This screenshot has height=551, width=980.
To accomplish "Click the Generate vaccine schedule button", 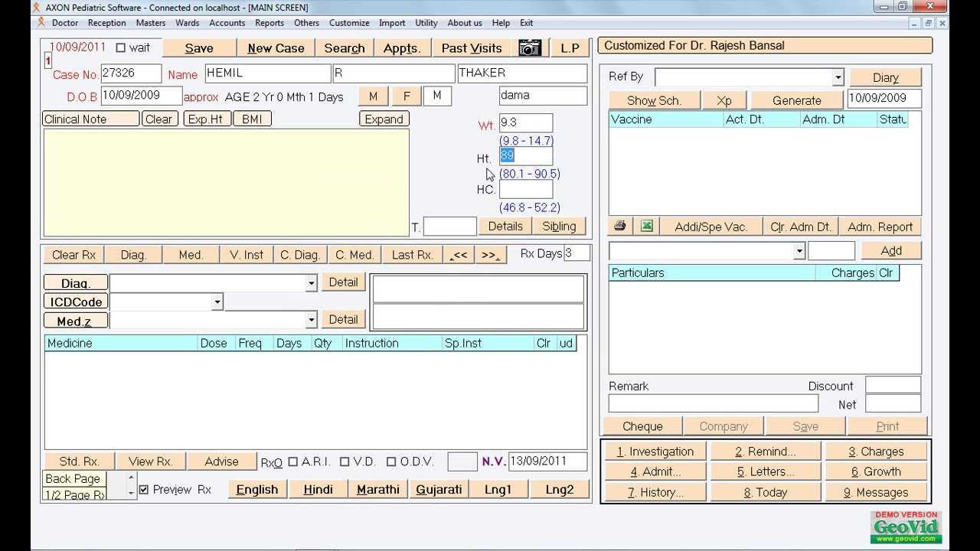I will coord(796,100).
